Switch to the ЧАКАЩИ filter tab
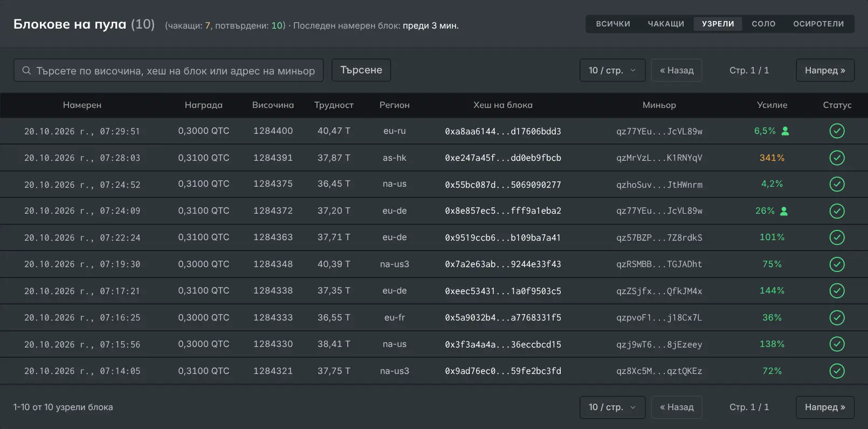This screenshot has height=429, width=868. tap(666, 24)
